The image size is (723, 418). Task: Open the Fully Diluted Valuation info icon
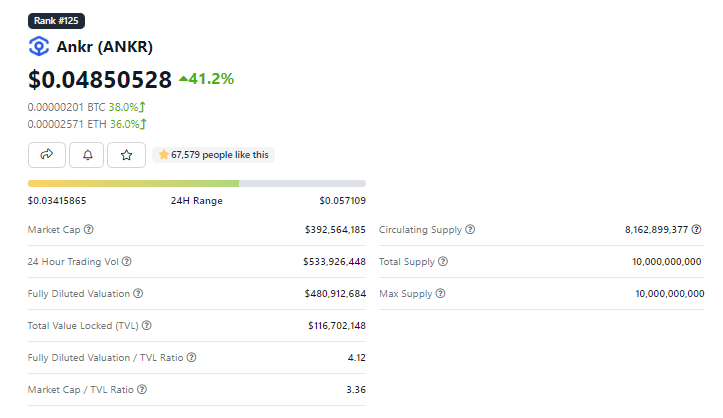pos(138,293)
